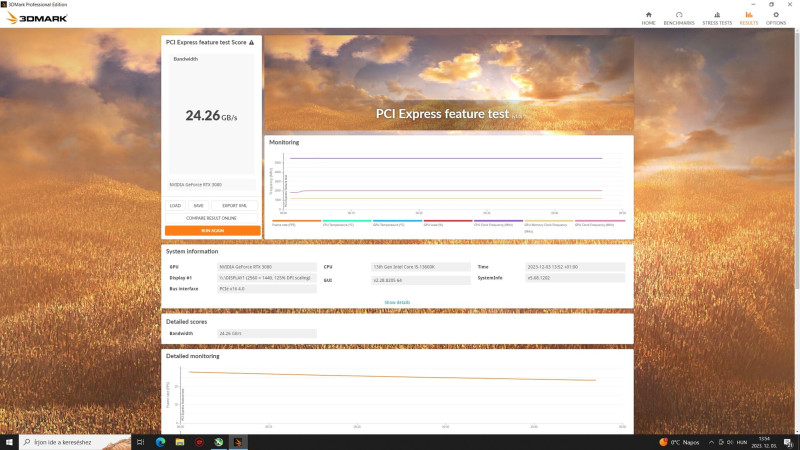The image size is (800, 450).
Task: Toggle CPU Clock Frequency legend swatch
Action: 498,221
